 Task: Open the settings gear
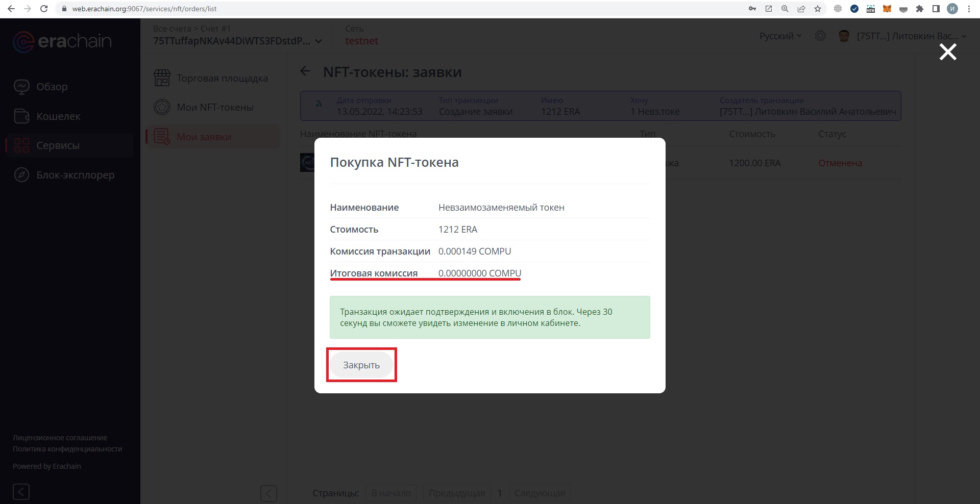pyautogui.click(x=821, y=36)
